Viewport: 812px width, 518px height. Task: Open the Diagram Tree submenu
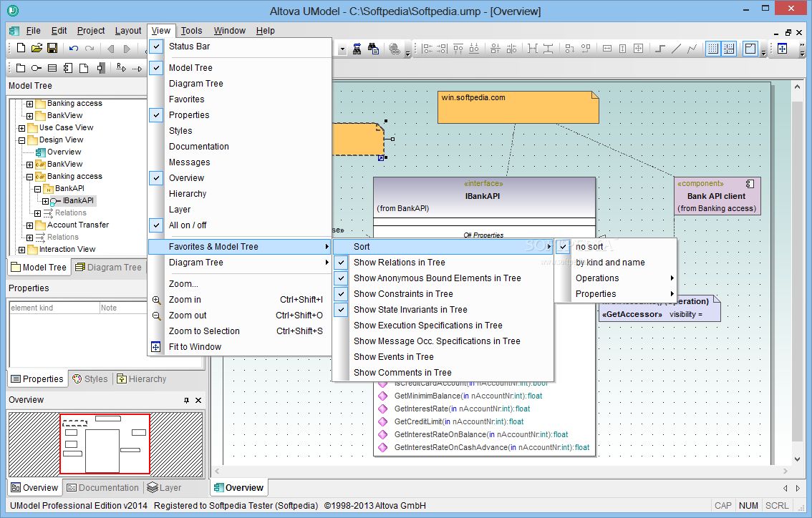(x=240, y=263)
